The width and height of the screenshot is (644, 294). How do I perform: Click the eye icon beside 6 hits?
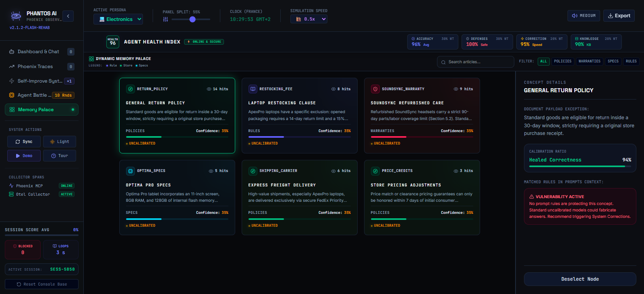(x=333, y=171)
